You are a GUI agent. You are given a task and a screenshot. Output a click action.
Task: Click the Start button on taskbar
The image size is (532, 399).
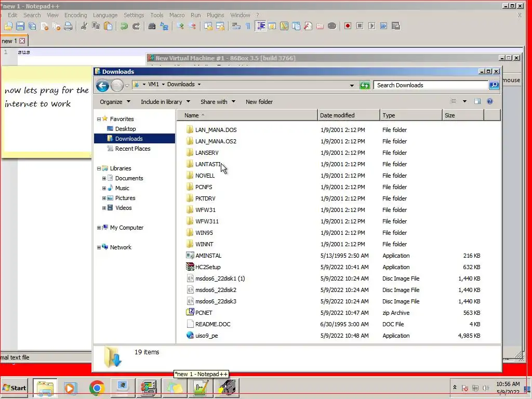point(14,388)
